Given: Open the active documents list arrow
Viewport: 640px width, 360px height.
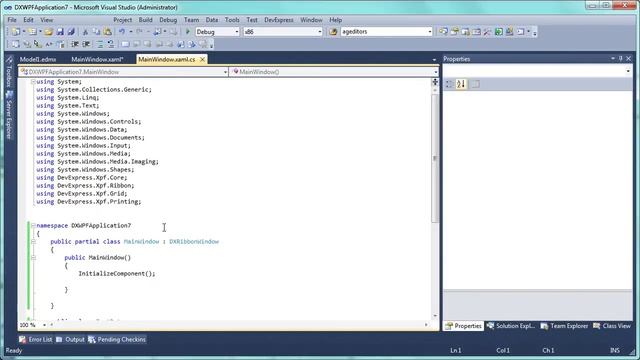Looking at the screenshot, I should click(434, 60).
